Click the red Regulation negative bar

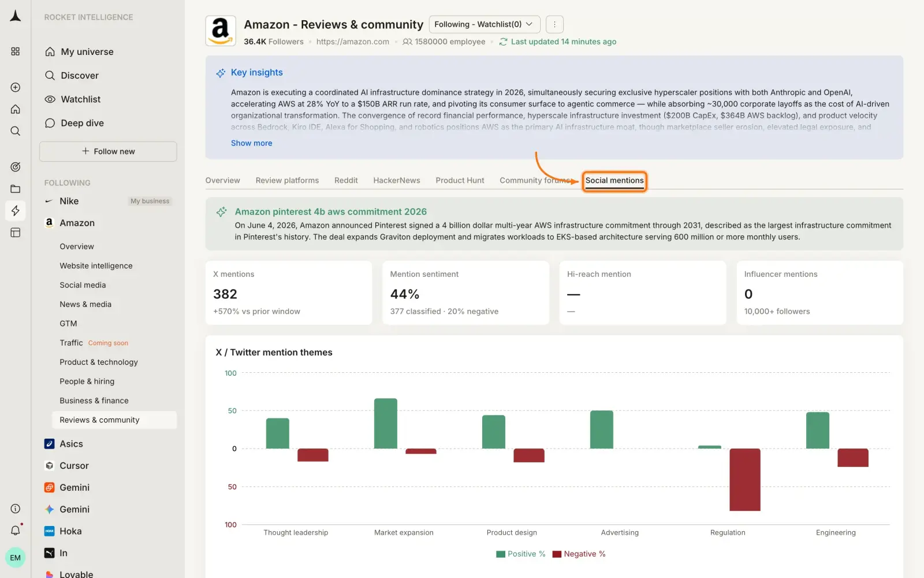click(744, 480)
